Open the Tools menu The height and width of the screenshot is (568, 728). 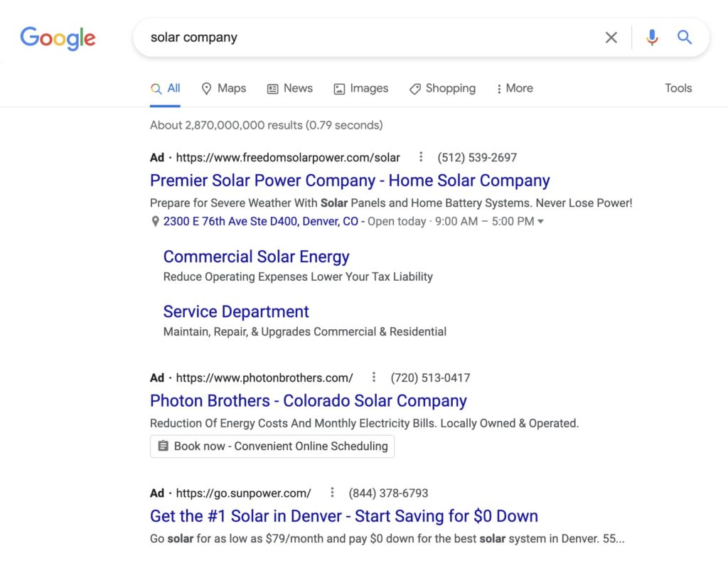point(678,88)
